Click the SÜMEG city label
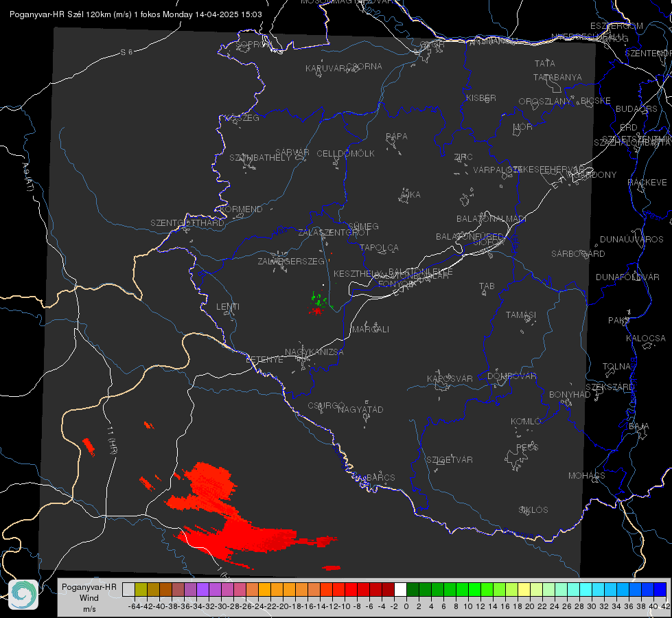This screenshot has height=618, width=672. tap(363, 226)
